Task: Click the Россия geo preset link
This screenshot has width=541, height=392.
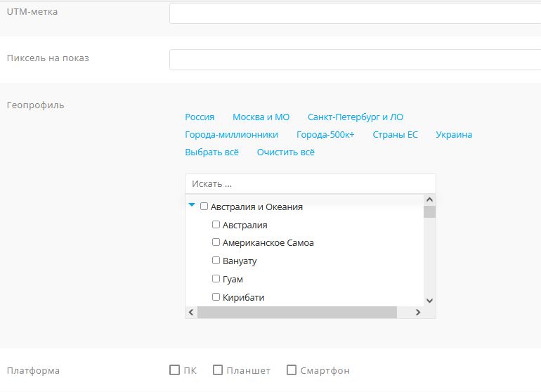Action: point(200,117)
